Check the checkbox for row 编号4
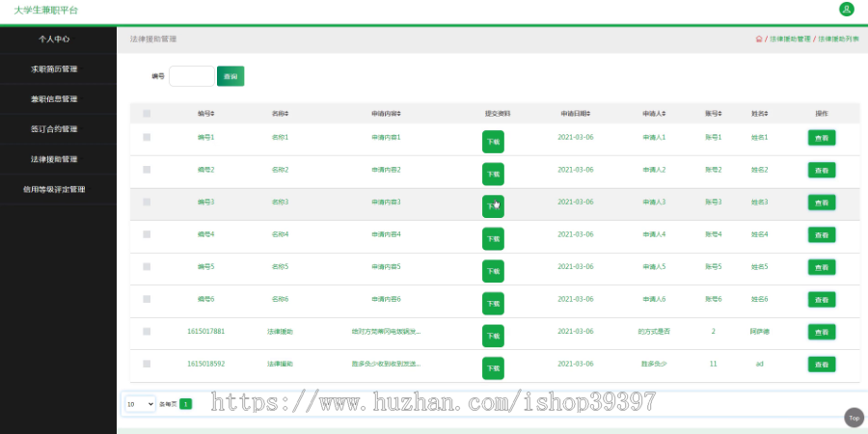The width and height of the screenshot is (868, 434). [147, 234]
